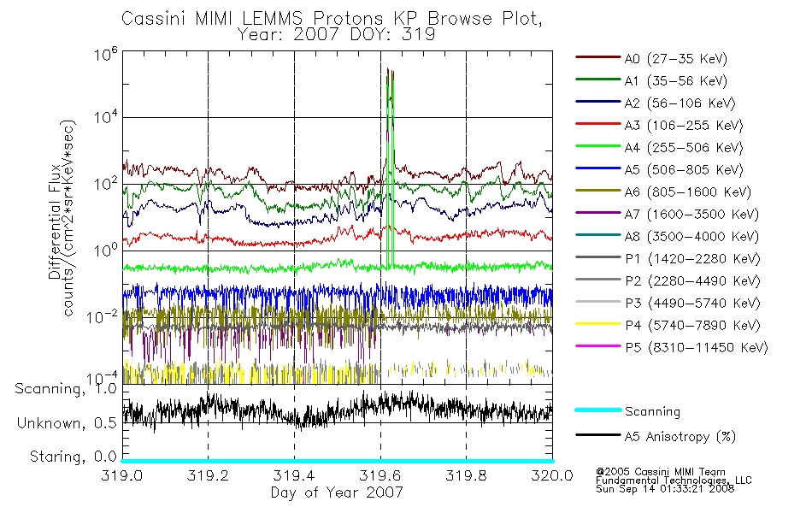This screenshot has height=513, width=812.
Task: Click the 319.8 x-axis tick label
Action: tap(466, 475)
